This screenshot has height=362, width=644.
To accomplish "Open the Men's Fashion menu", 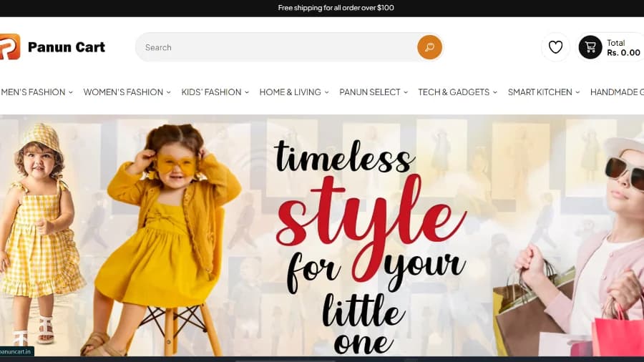I will 36,92.
